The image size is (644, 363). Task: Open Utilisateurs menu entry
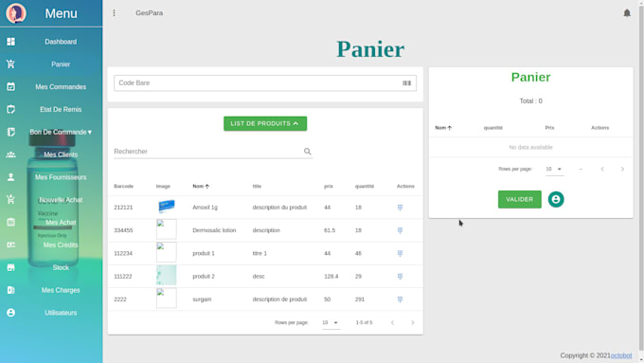[61, 313]
